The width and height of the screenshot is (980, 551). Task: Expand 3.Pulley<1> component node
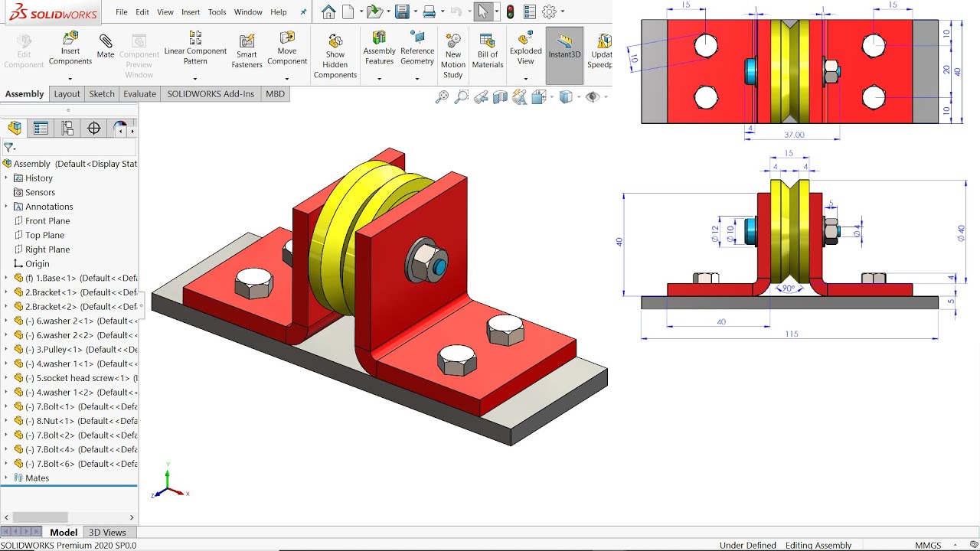coord(6,349)
